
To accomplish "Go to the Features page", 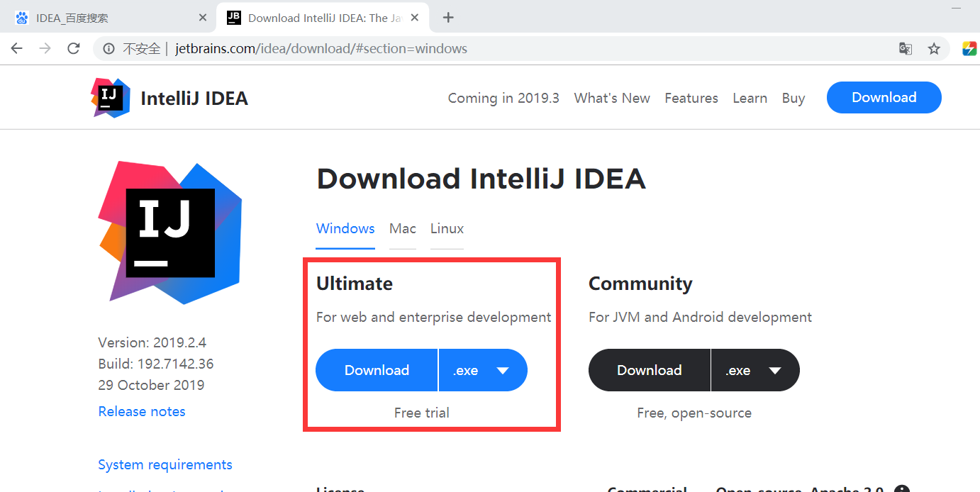I will [x=691, y=98].
